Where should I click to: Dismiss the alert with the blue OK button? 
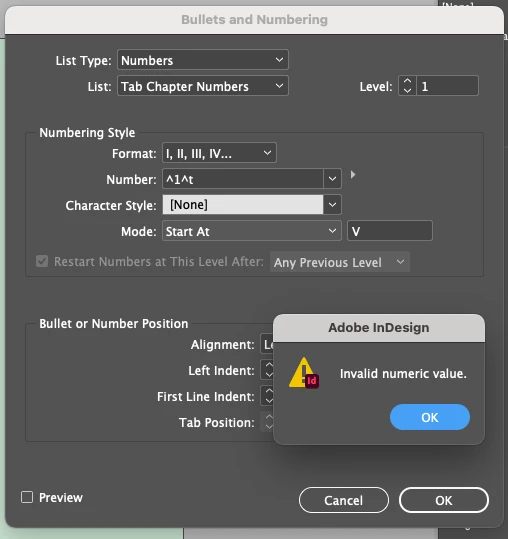(430, 417)
